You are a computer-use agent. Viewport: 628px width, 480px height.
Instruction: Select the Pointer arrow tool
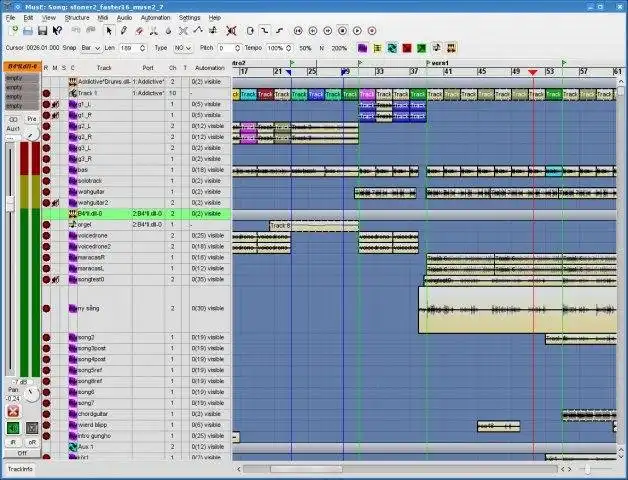click(109, 31)
